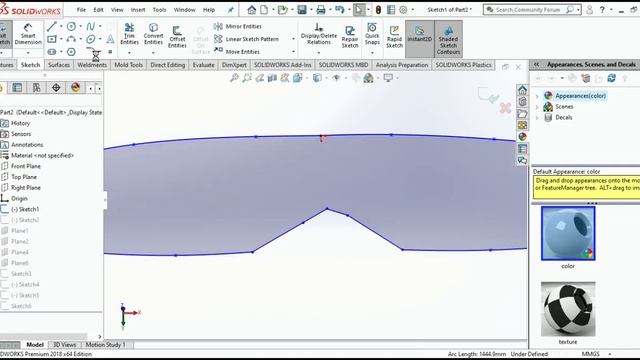640x360 pixels.
Task: Expand Smart Dimension options arrow
Action: coord(28,53)
